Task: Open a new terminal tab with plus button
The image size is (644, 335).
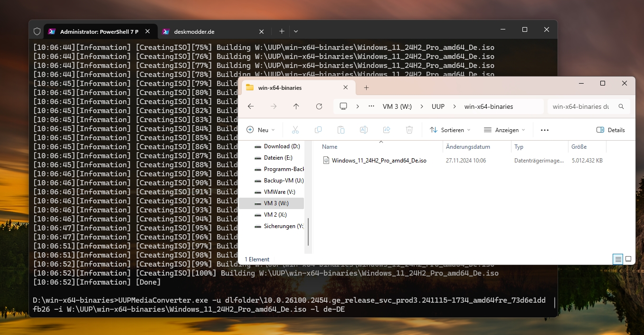Action: tap(282, 31)
